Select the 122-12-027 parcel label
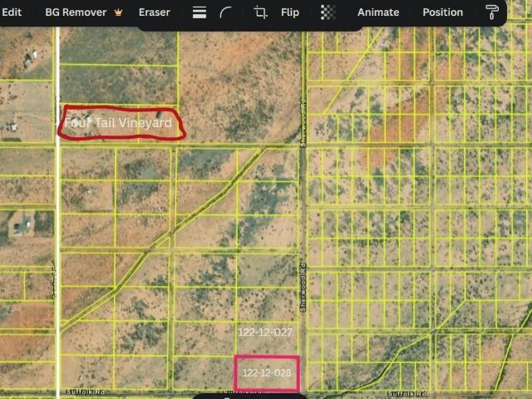The image size is (532, 399). pyautogui.click(x=265, y=332)
